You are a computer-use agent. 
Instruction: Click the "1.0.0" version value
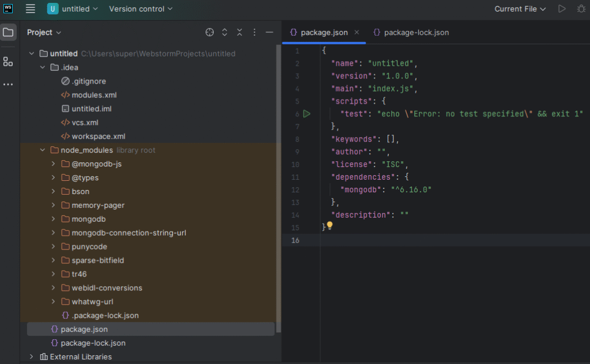tap(398, 76)
